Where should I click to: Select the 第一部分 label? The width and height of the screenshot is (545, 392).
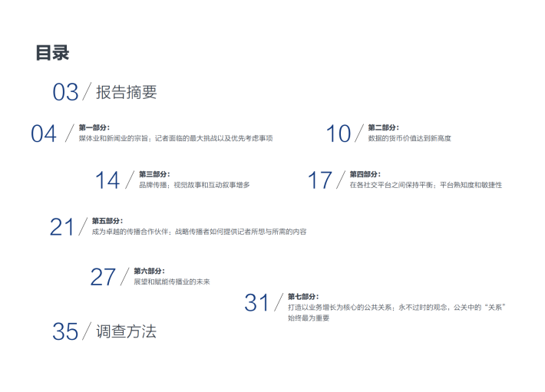point(94,127)
